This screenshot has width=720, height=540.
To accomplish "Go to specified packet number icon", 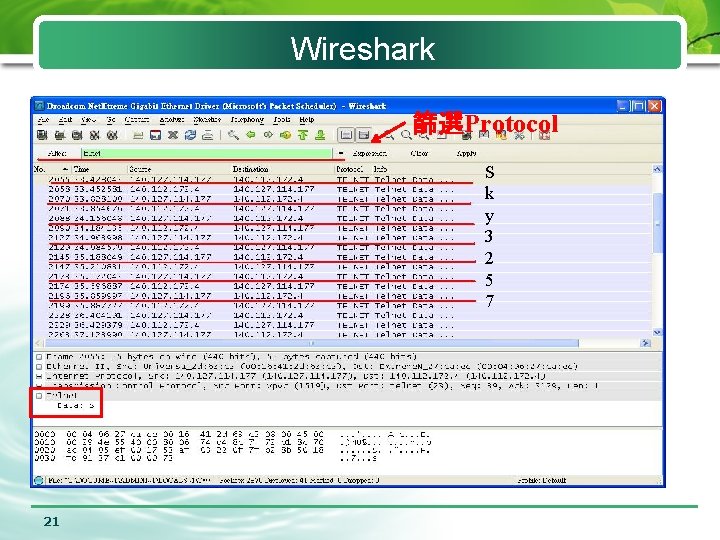I will [x=285, y=135].
